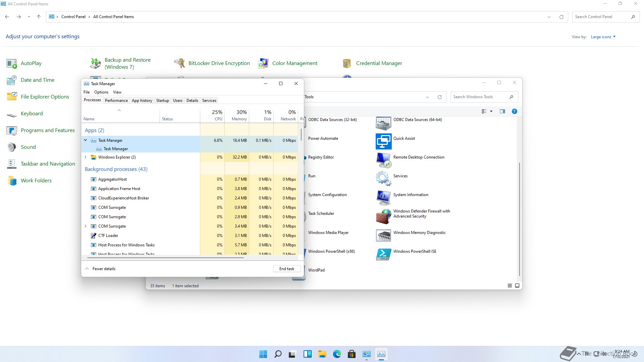The width and height of the screenshot is (644, 362).
Task: Open Credential Manager icon
Action: [x=347, y=63]
